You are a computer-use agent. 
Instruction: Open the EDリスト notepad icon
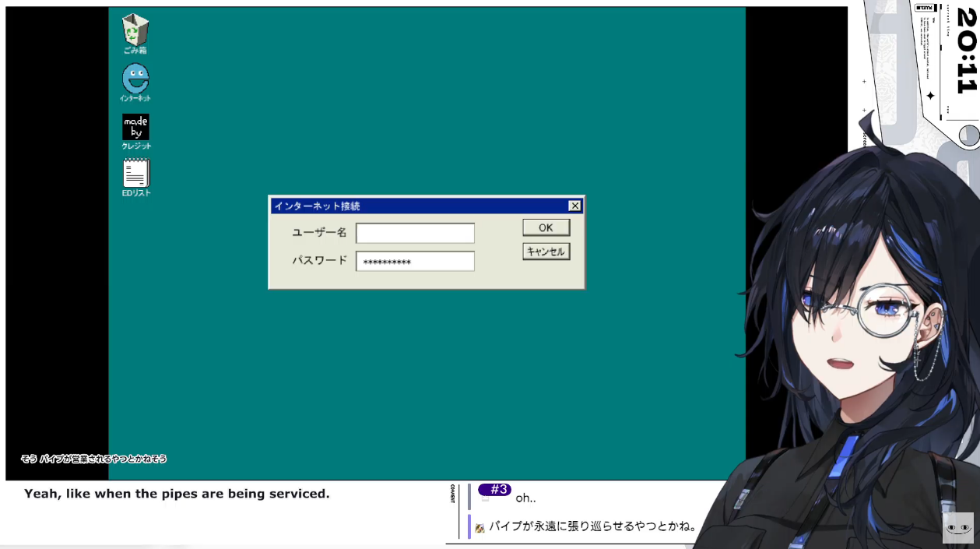point(136,177)
